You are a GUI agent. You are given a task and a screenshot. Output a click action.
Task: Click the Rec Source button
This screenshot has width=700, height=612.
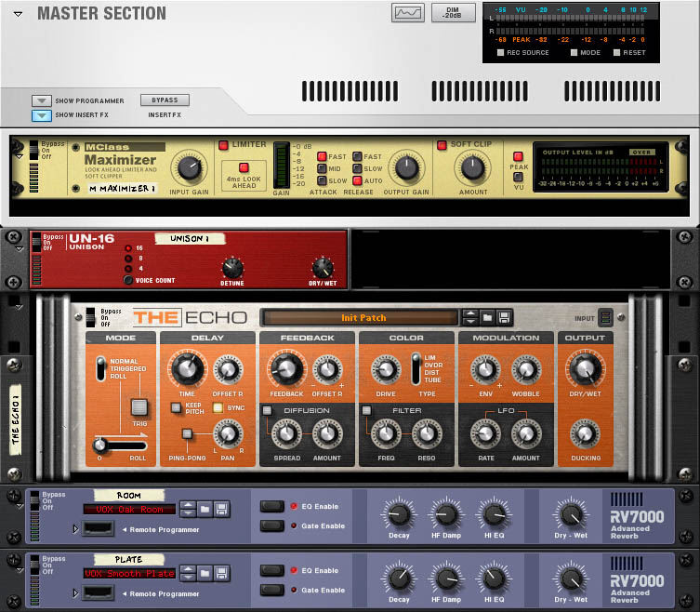500,53
